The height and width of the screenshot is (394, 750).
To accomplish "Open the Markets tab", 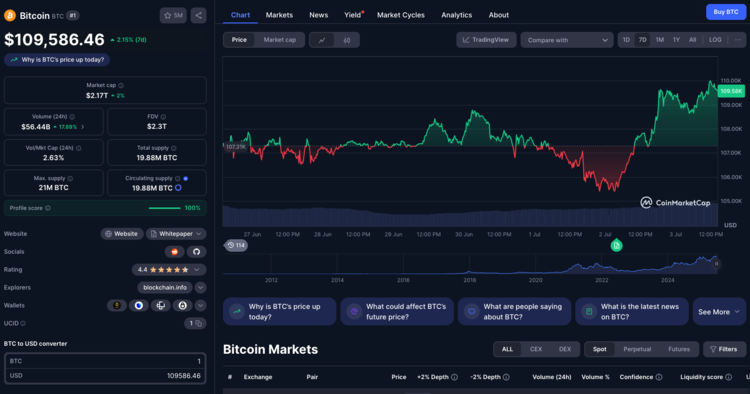I will [279, 15].
